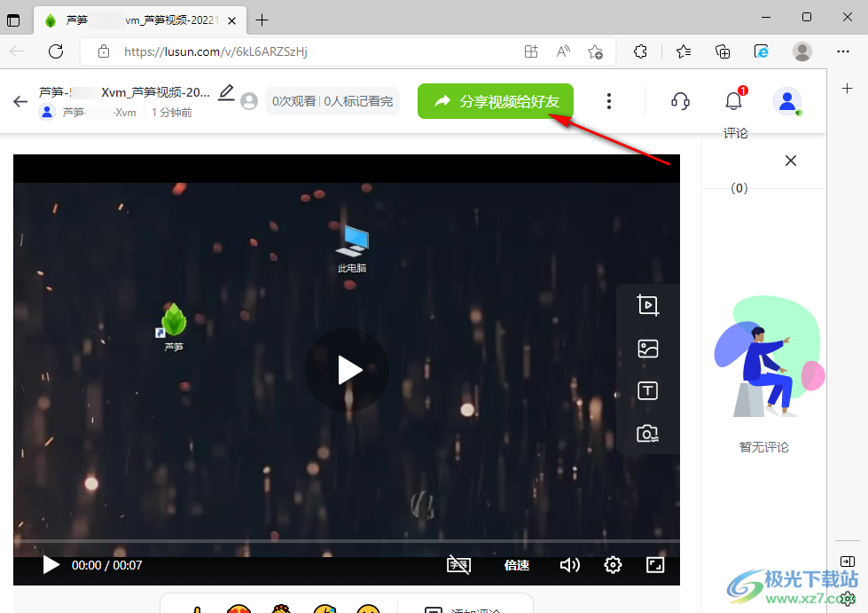The height and width of the screenshot is (613, 868).
Task: Open the read aloud icon
Action: point(563,51)
